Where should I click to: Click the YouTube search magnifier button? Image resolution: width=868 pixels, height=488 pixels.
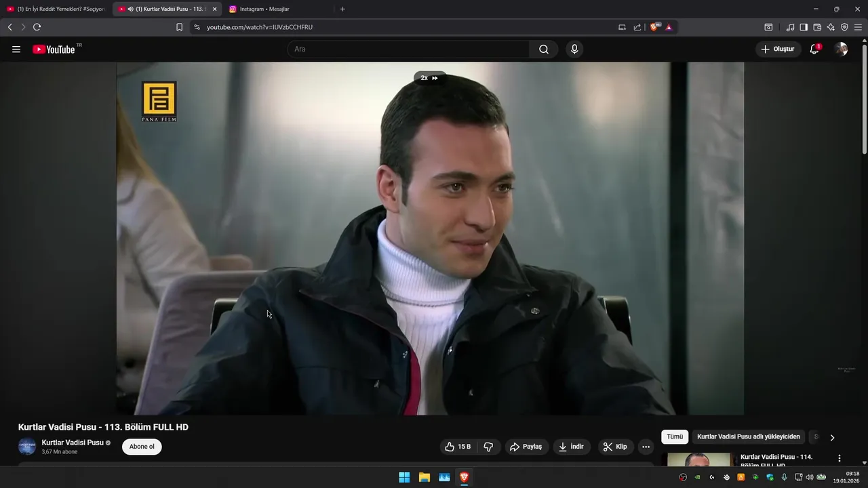(x=544, y=49)
